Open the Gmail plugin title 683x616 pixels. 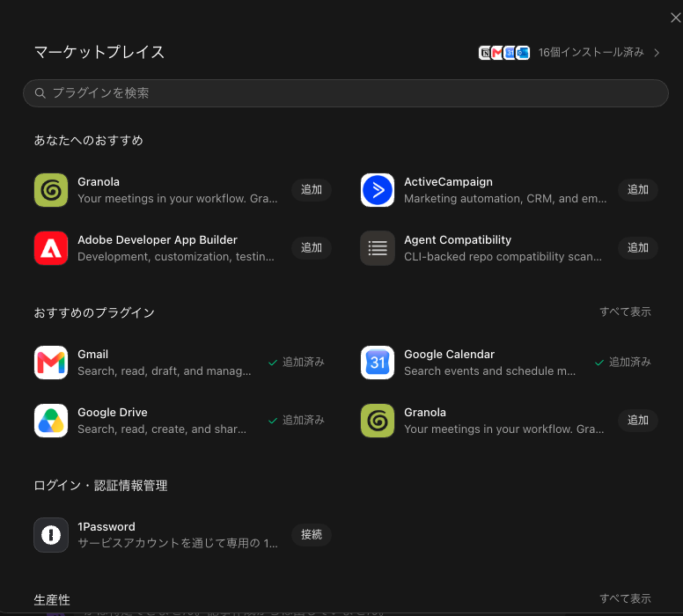(x=92, y=355)
